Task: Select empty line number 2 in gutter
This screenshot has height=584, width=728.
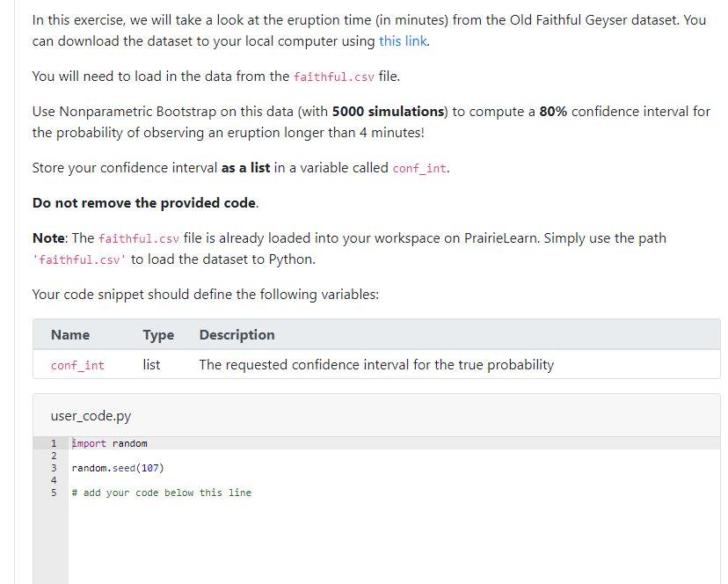Action: (x=54, y=456)
